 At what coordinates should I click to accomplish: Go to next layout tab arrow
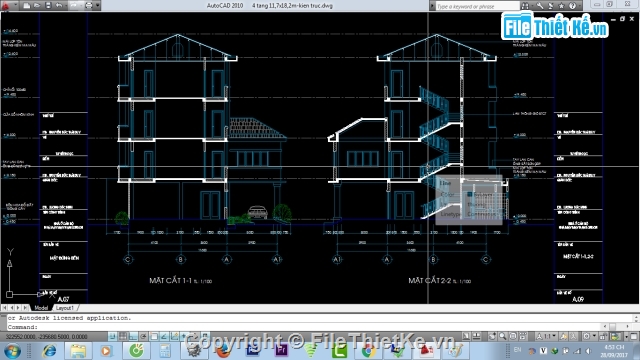(x=18, y=308)
